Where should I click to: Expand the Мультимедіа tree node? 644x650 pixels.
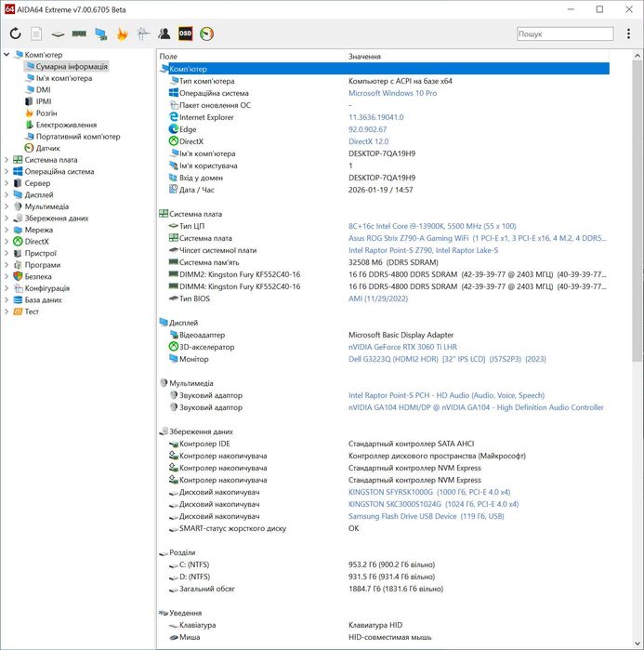point(7,206)
